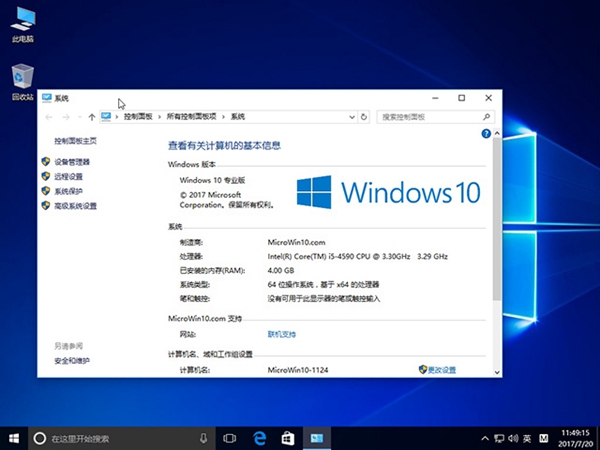Click the Search Control Panel input box
The width and height of the screenshot is (600, 450).
tap(430, 117)
